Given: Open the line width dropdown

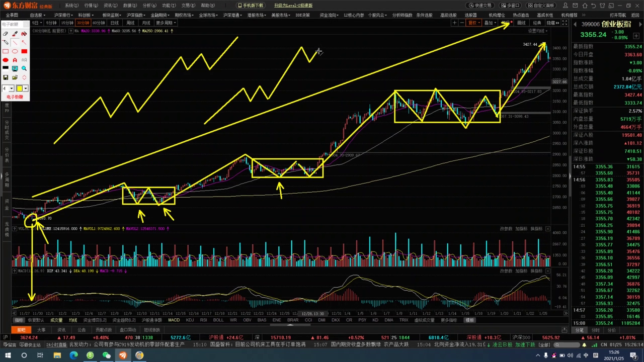Looking at the screenshot, I should click(11, 88).
